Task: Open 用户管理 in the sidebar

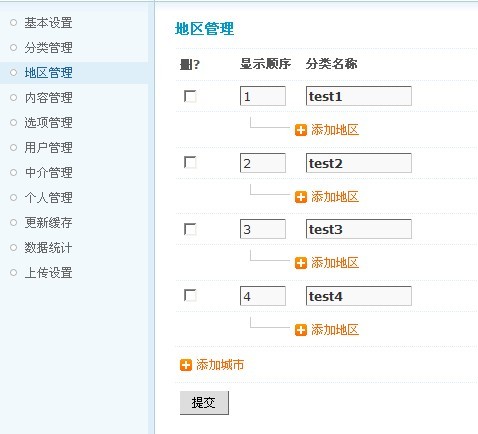Action: (x=48, y=148)
